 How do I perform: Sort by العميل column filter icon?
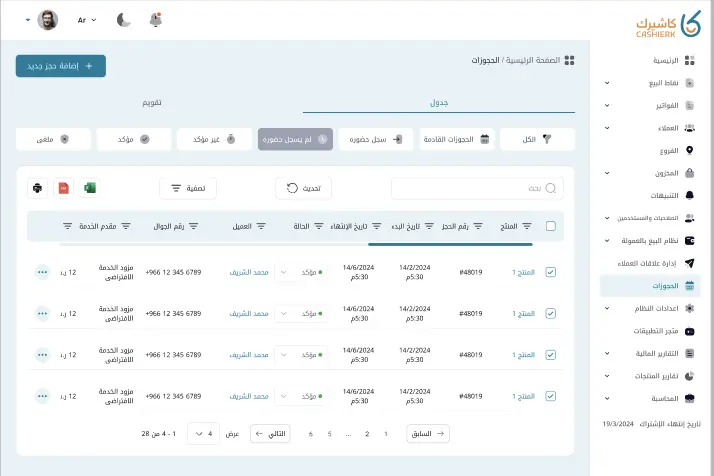[x=261, y=226]
